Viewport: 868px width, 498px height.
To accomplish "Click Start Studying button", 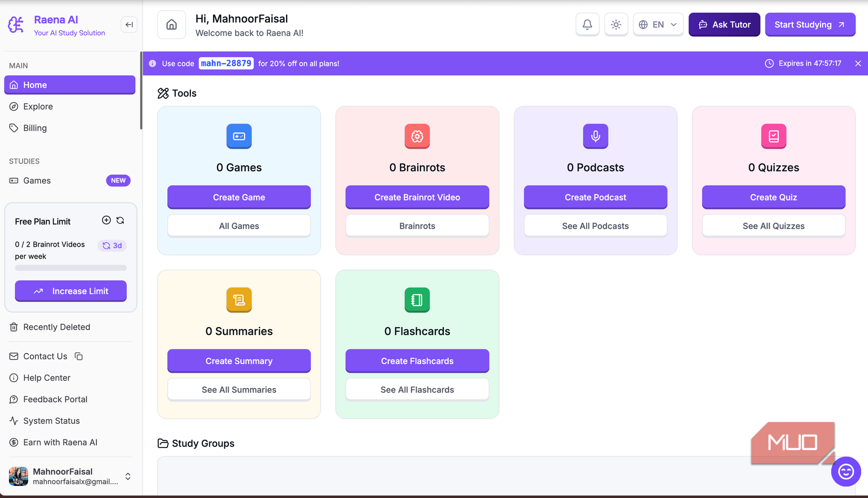I will pyautogui.click(x=810, y=25).
